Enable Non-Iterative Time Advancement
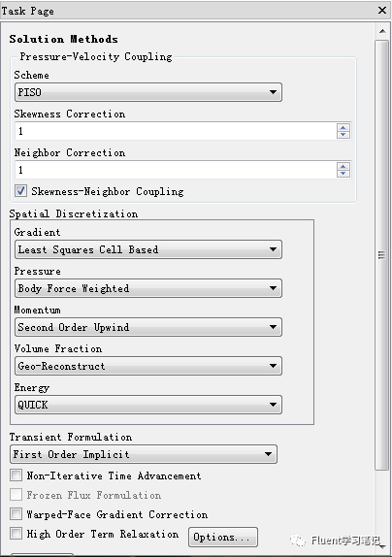This screenshot has height=557, width=392. coord(16,475)
